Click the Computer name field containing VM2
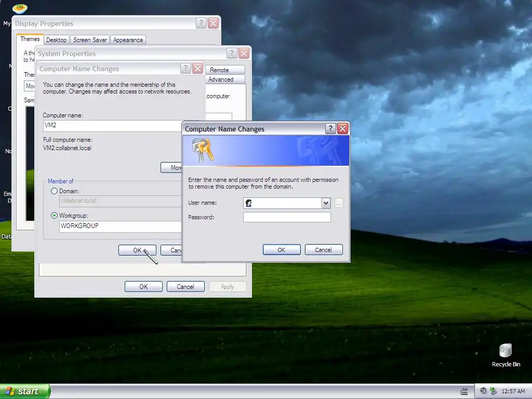Viewport: 532px width, 399px height. (x=113, y=126)
